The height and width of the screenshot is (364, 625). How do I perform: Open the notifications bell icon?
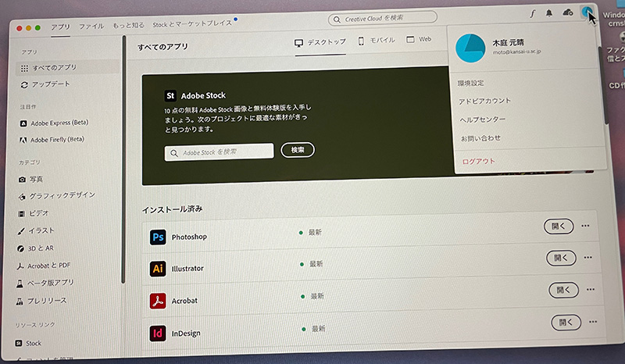[x=549, y=13]
